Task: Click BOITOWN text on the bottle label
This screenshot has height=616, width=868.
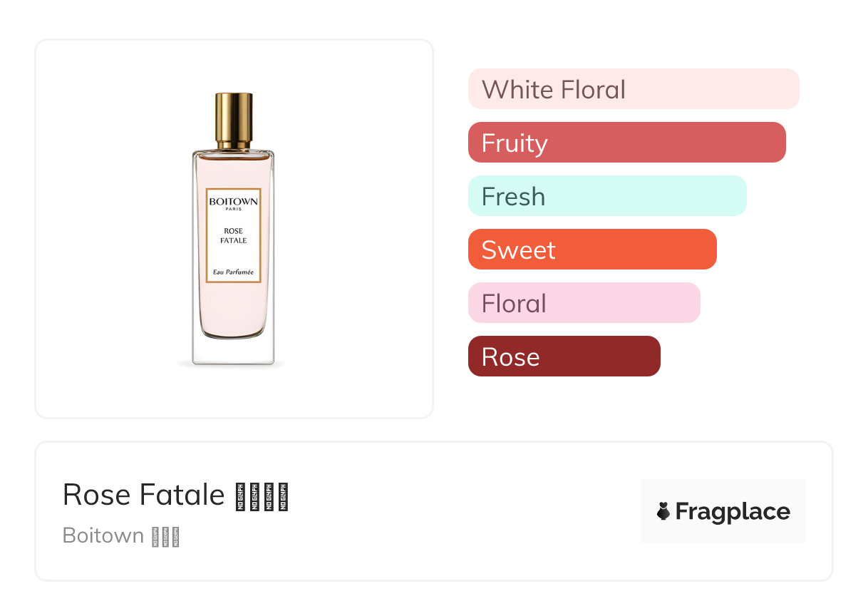Action: click(234, 202)
